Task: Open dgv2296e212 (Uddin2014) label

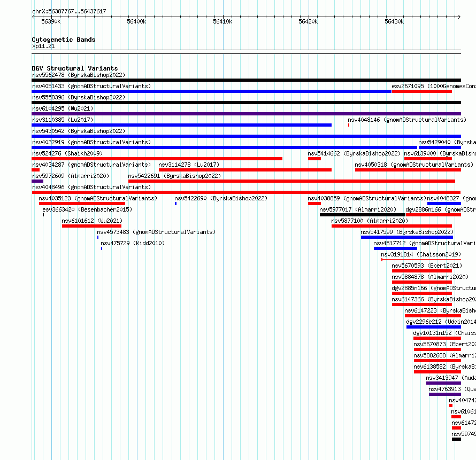Action: click(x=441, y=322)
